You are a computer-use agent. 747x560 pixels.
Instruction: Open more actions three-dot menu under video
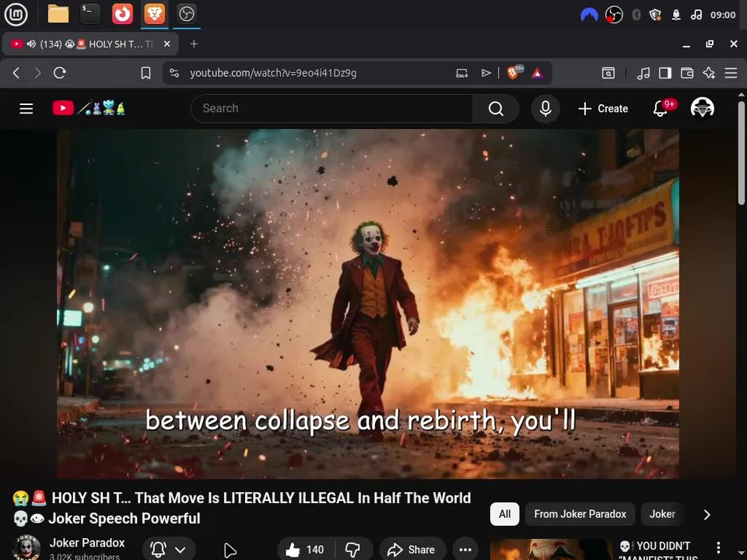click(x=465, y=550)
